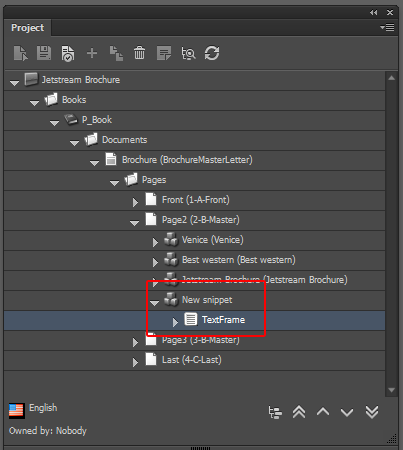Click the scrollbar down arrow

coord(392,390)
